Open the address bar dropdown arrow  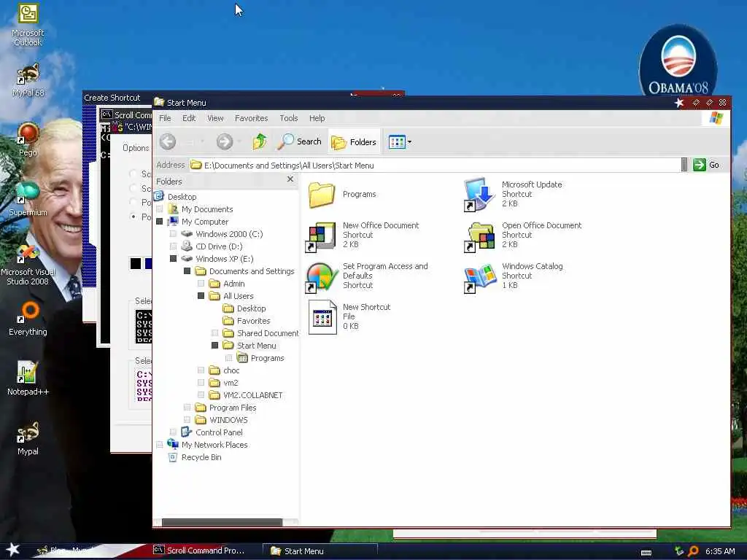pos(684,165)
